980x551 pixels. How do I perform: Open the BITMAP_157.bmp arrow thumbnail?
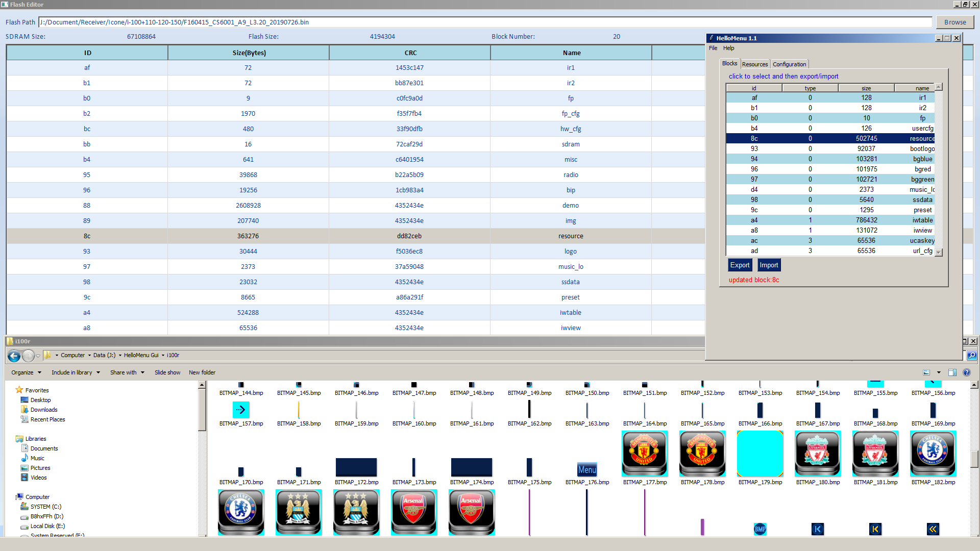pos(241,410)
